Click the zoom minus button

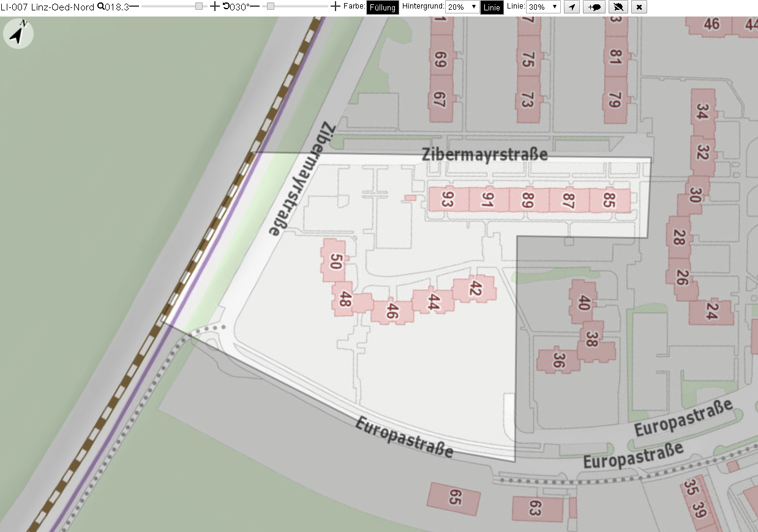coord(134,7)
